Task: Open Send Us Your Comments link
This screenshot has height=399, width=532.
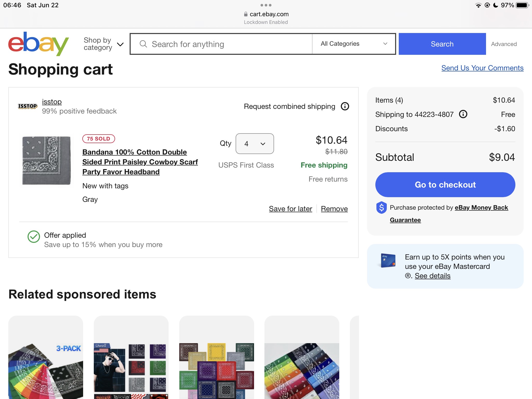Action: pos(482,68)
